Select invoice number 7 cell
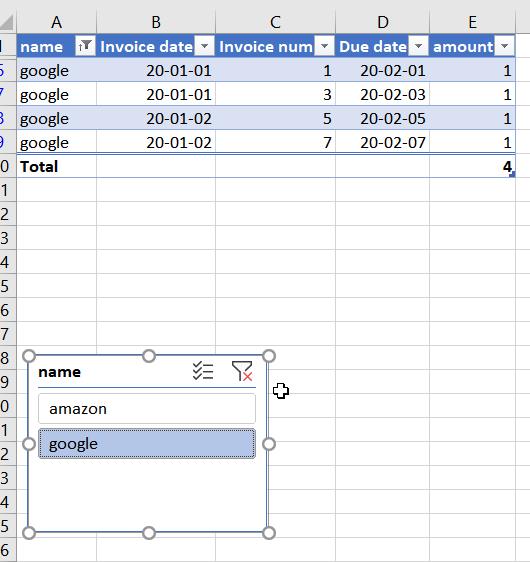Viewport: 530px width, 562px height. pyautogui.click(x=275, y=142)
